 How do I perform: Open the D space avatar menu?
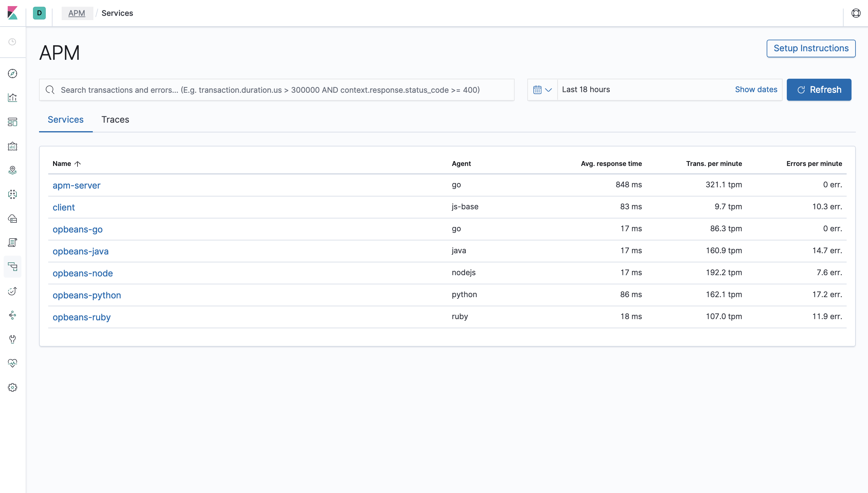39,13
